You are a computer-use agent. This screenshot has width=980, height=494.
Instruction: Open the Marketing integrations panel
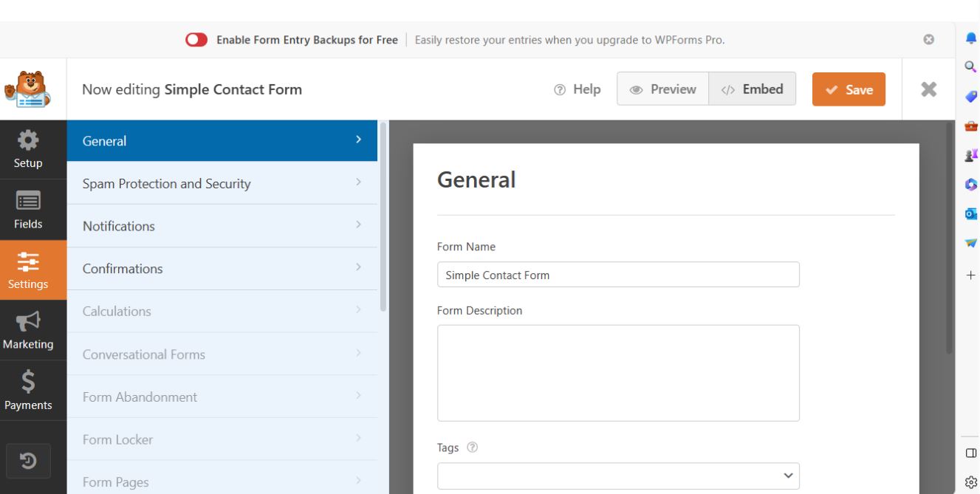click(30, 330)
